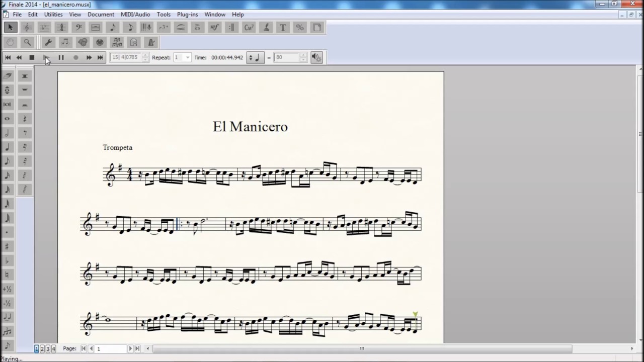
Task: Select the Staff tool treble clef icon
Action: point(27,28)
